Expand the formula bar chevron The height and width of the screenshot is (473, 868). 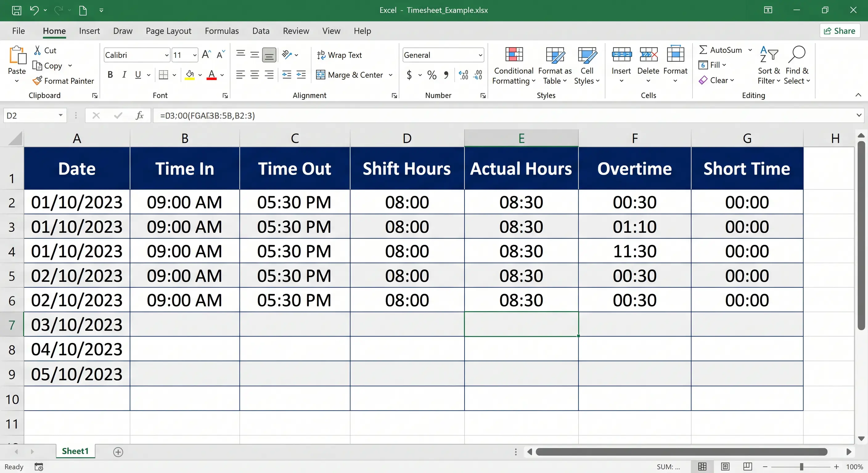tap(859, 115)
